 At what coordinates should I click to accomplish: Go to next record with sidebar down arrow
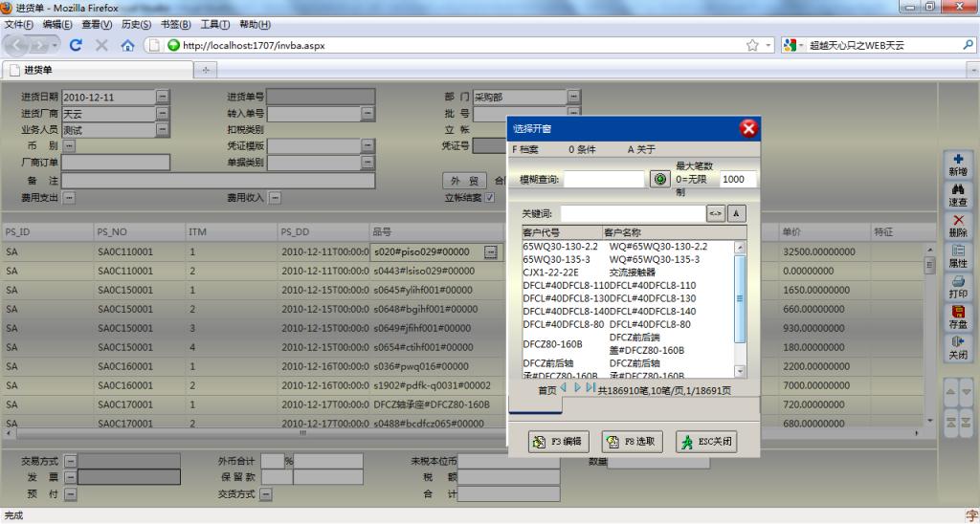pos(967,392)
